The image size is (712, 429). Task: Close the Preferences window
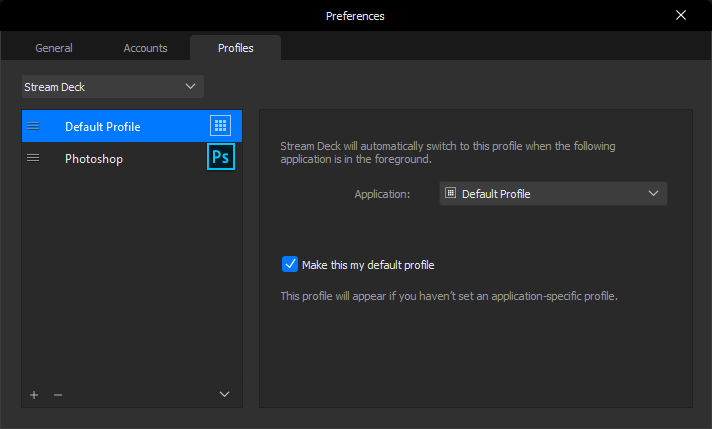click(681, 15)
